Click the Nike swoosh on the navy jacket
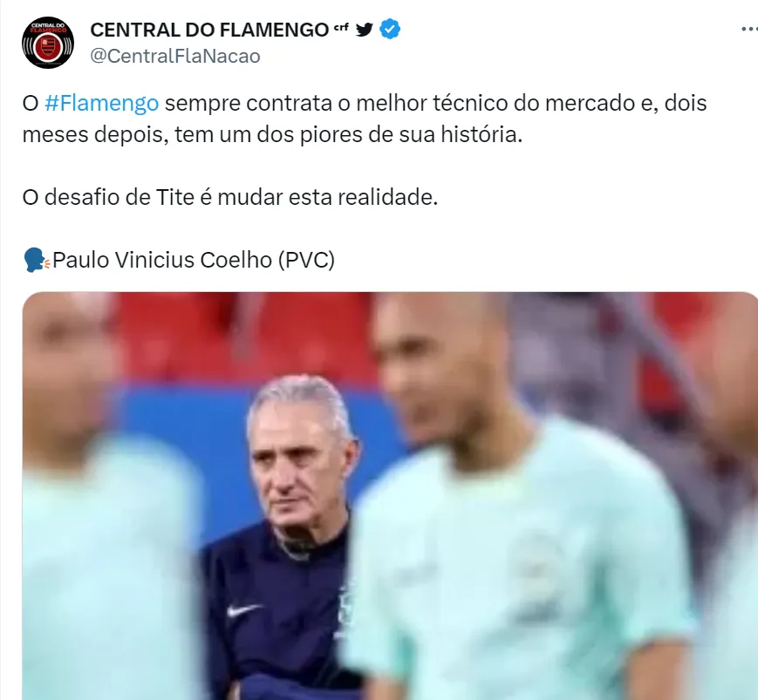The height and width of the screenshot is (700, 758). (244, 609)
